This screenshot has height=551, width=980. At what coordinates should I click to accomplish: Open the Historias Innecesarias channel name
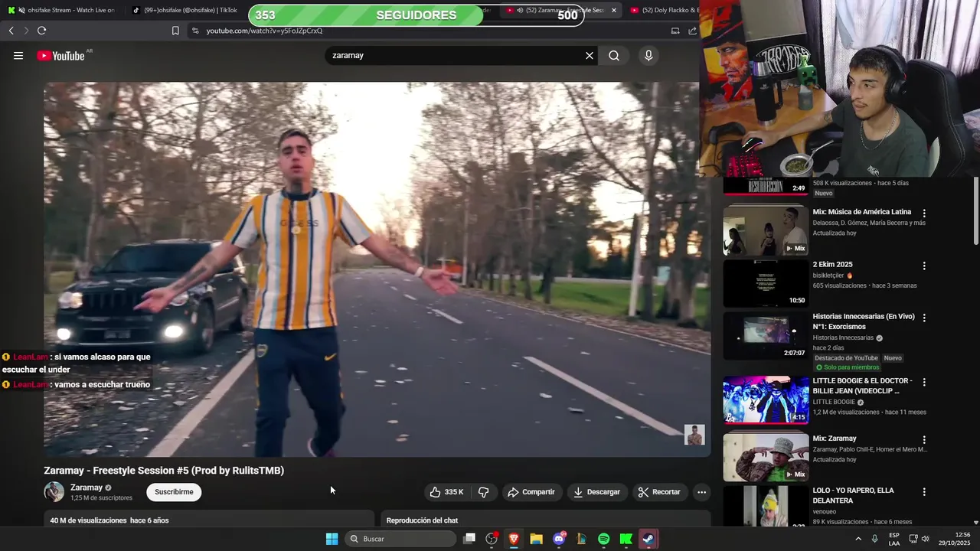tap(843, 337)
